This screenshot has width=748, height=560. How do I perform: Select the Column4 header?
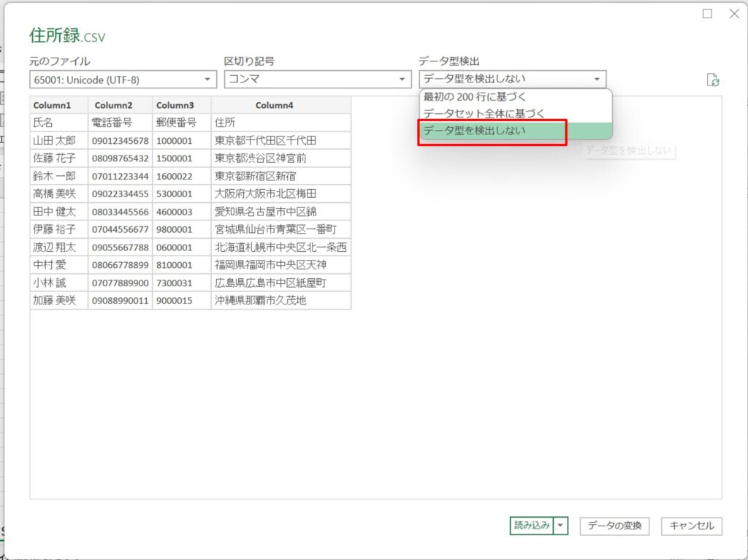tap(281, 105)
